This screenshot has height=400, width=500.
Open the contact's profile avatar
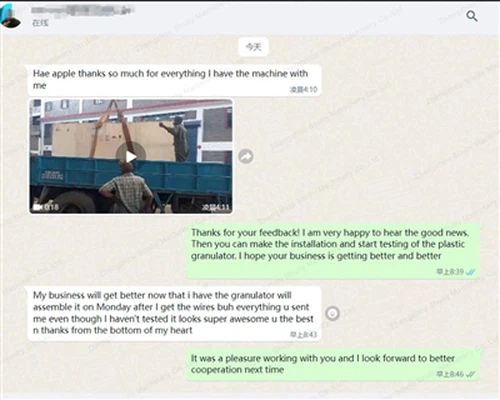[10, 15]
